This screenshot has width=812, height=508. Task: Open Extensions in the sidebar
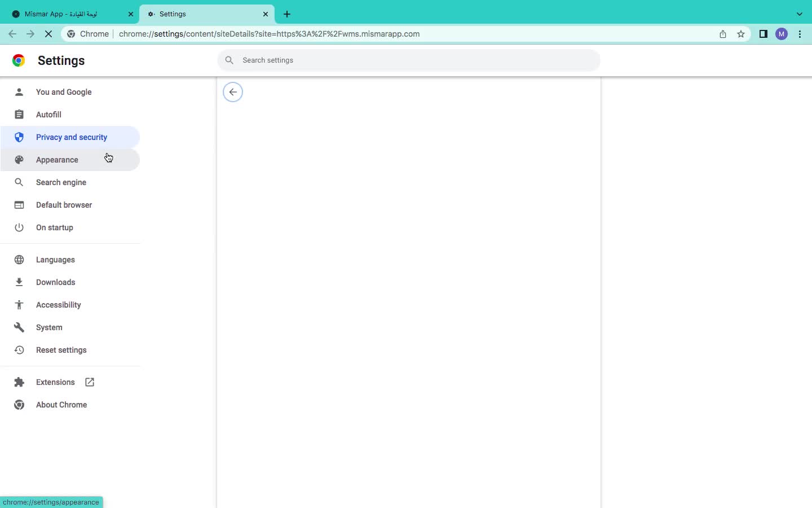tap(55, 382)
